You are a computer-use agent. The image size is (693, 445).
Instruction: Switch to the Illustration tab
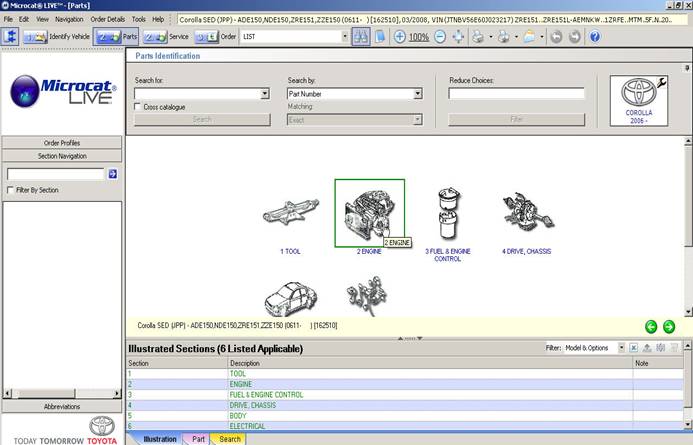pos(160,439)
